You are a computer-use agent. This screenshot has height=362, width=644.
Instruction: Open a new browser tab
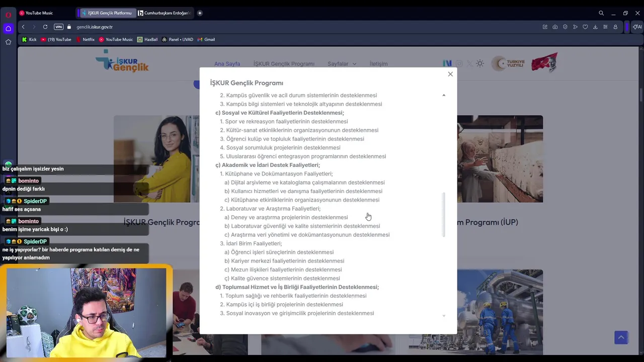tap(200, 13)
